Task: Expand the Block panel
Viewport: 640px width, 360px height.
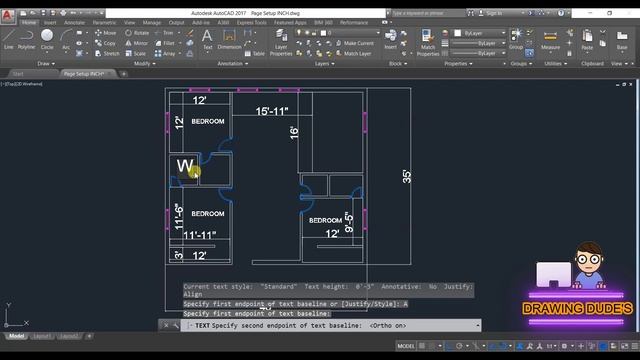Action: 398,64
